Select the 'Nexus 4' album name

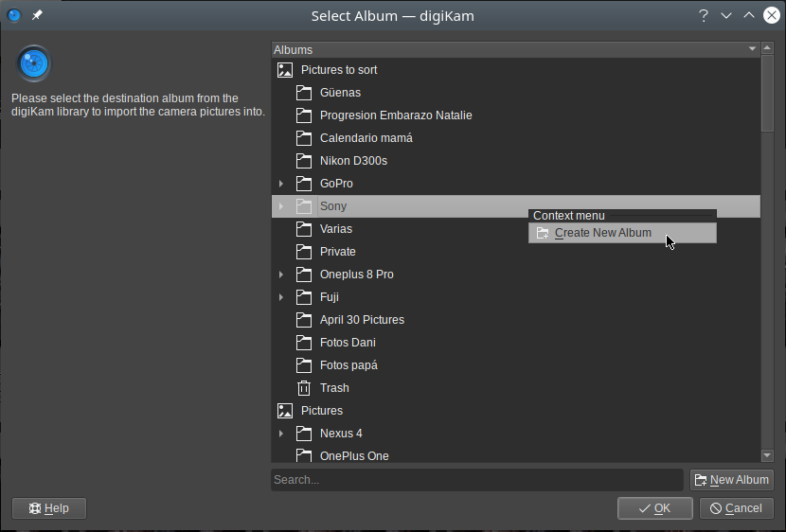(x=341, y=434)
